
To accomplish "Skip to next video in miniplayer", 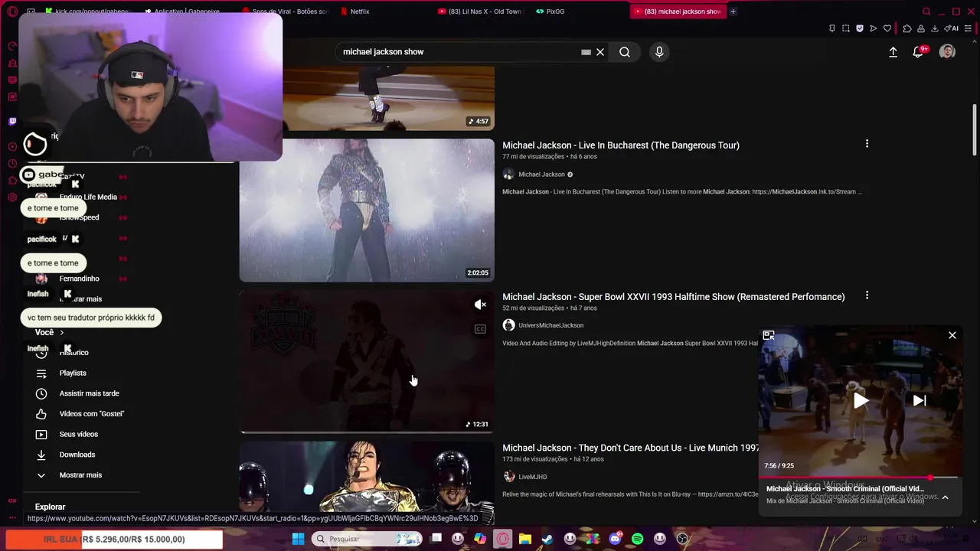I will [x=920, y=400].
